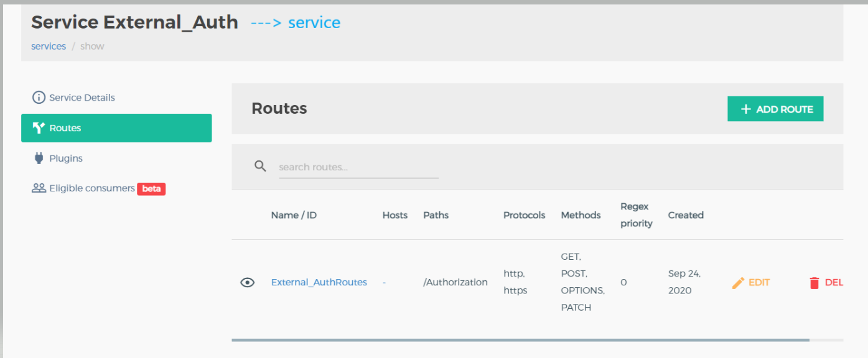Click the plus icon on Add Route
This screenshot has width=868, height=358.
click(745, 109)
